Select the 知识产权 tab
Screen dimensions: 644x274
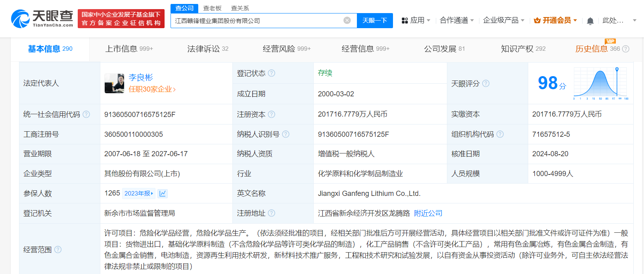click(x=523, y=49)
